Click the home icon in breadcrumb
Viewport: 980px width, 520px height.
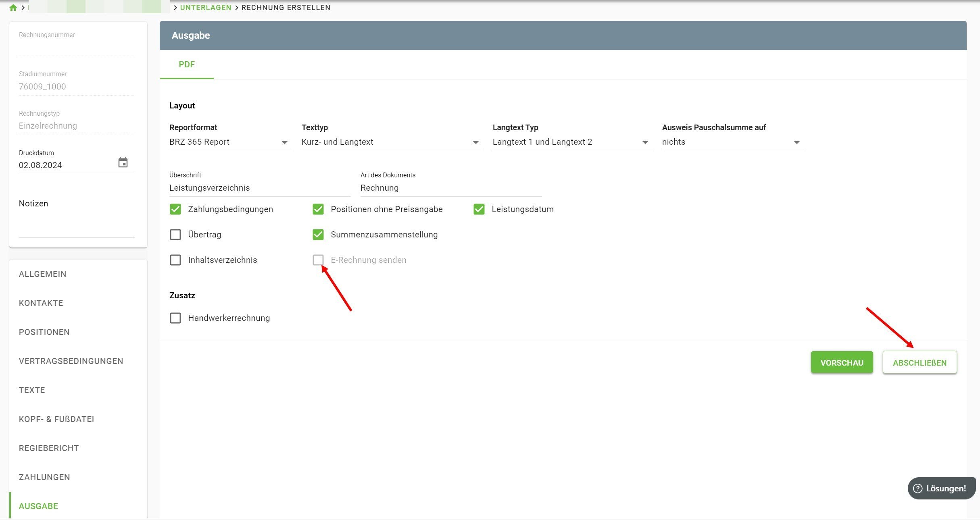13,8
